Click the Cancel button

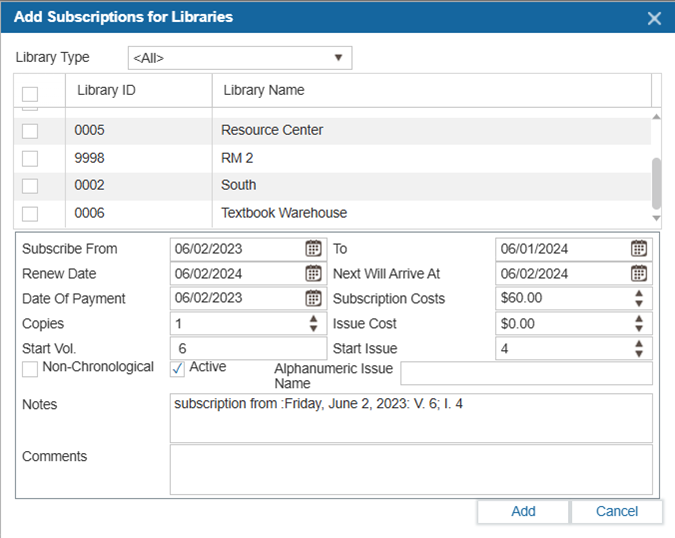click(x=616, y=511)
